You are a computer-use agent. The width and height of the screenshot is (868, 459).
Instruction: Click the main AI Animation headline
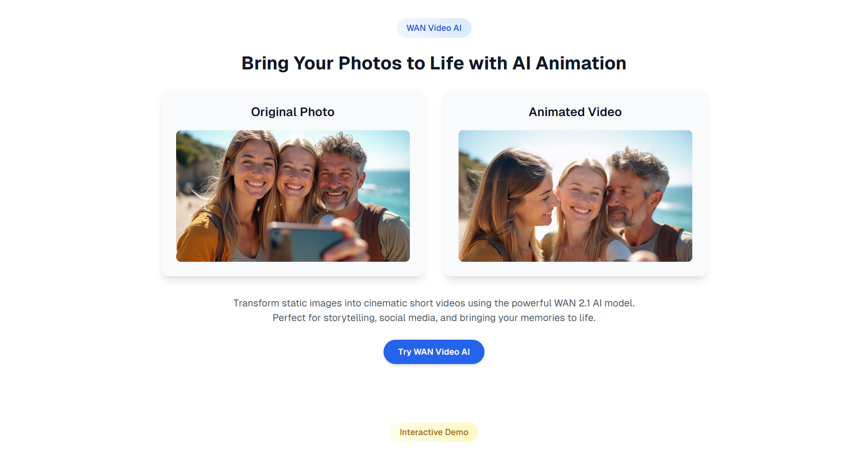tap(434, 63)
